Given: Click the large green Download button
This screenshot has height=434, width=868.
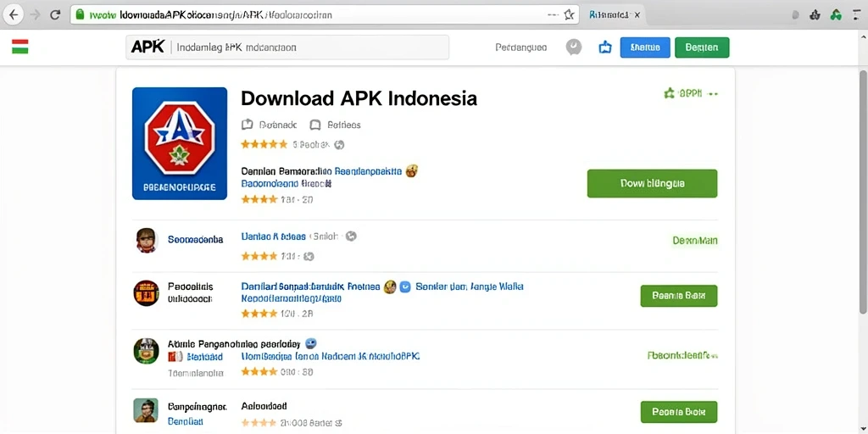Looking at the screenshot, I should [x=652, y=183].
